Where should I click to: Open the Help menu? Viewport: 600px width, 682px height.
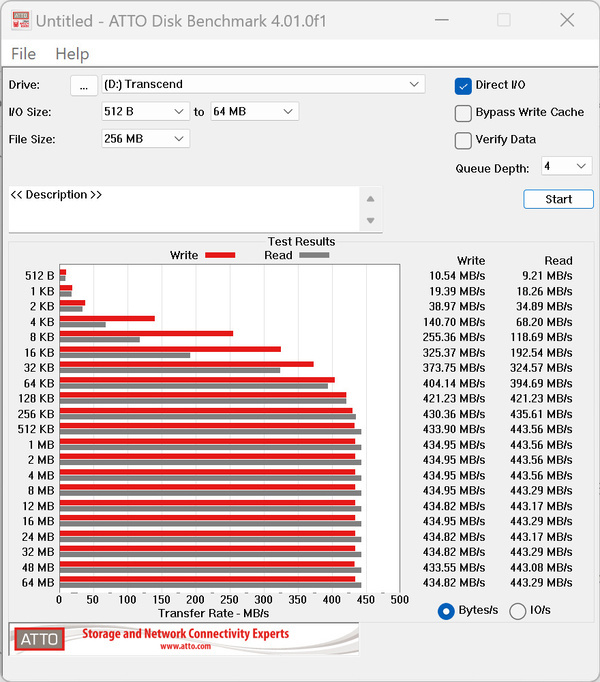tap(72, 54)
